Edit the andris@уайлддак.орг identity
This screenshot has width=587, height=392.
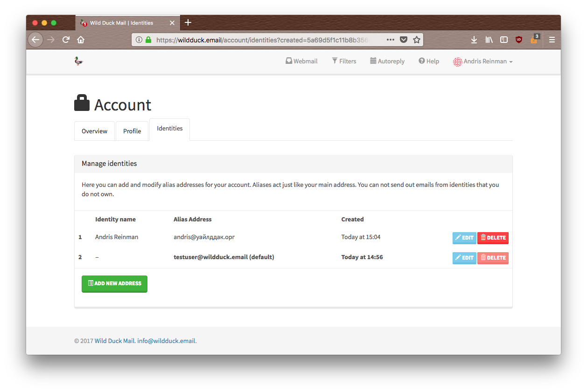pos(464,238)
